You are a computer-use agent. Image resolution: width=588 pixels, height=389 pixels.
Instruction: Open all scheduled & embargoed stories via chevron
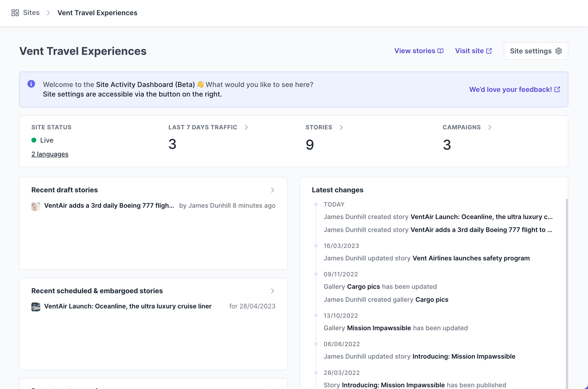tap(273, 291)
